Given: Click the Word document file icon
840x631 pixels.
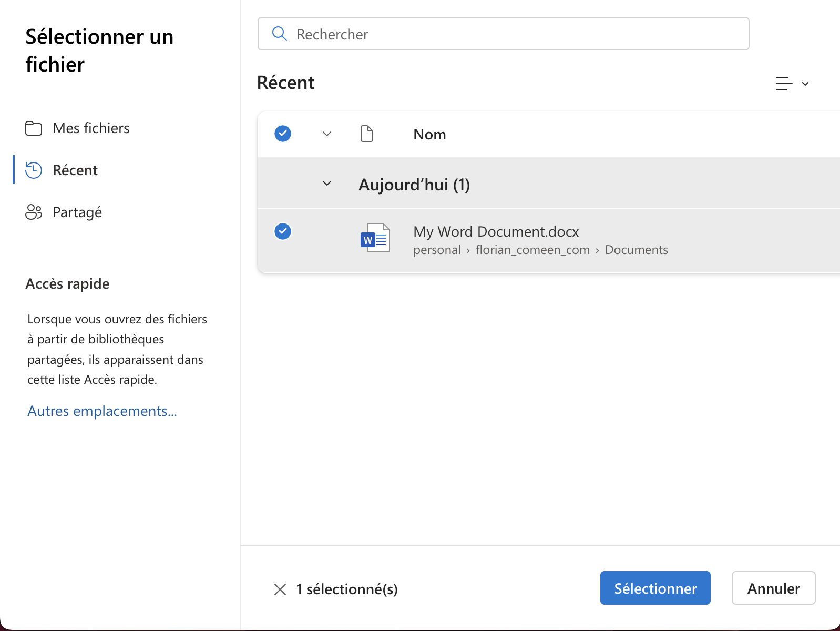Looking at the screenshot, I should pos(375,238).
